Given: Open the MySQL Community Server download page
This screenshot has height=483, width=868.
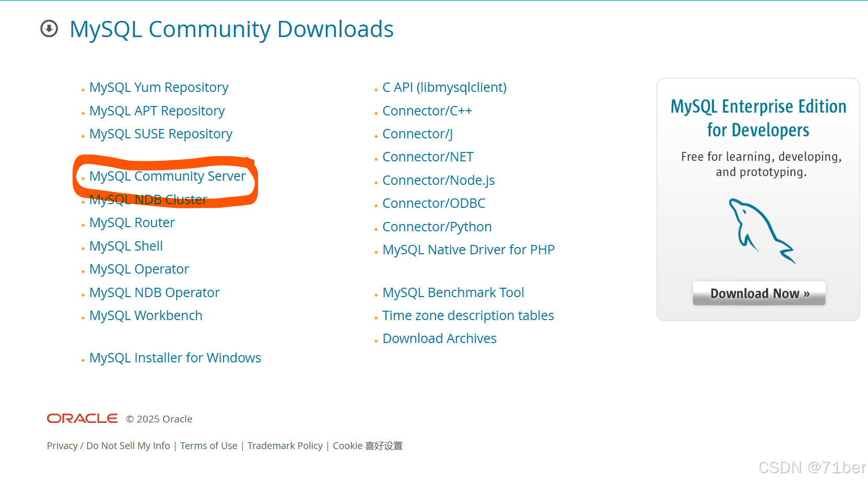Looking at the screenshot, I should [167, 176].
